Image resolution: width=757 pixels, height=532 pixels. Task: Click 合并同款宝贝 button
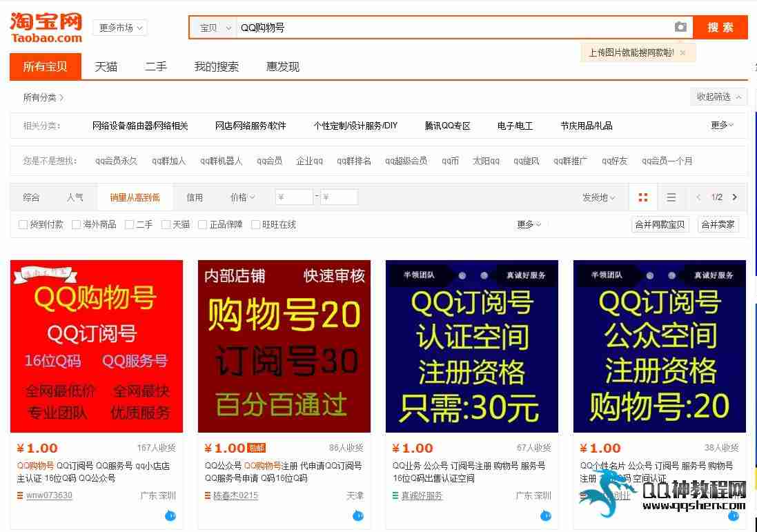coord(660,224)
